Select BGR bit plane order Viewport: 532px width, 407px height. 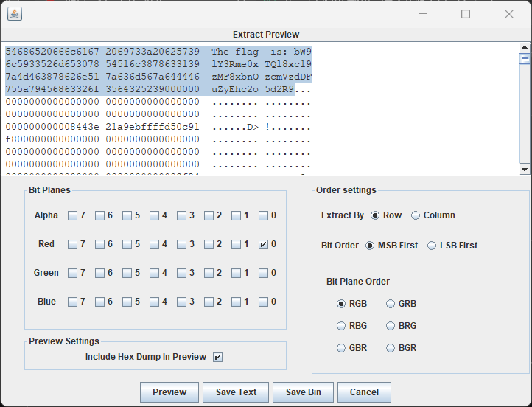coord(391,348)
